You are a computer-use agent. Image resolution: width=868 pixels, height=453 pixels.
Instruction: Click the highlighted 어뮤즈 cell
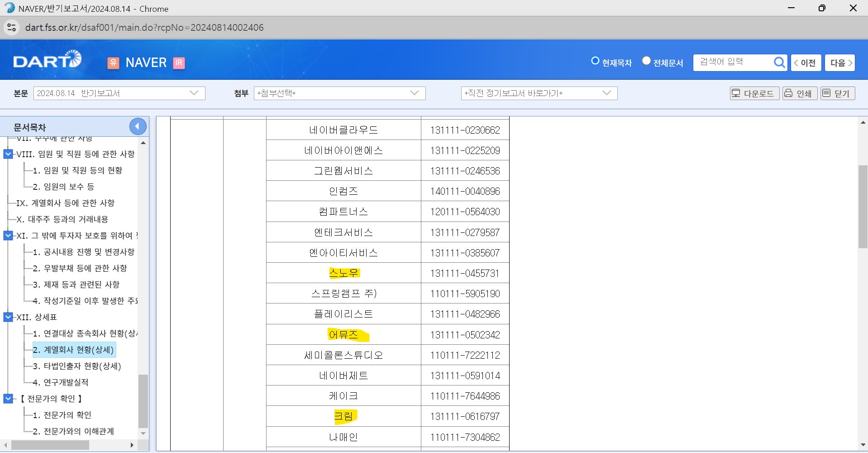344,335
